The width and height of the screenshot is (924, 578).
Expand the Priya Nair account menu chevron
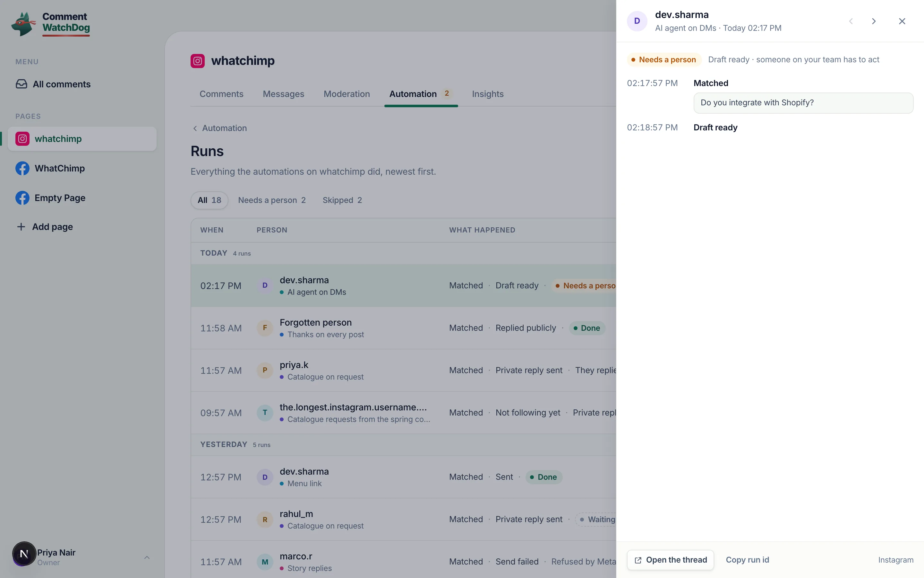coord(147,557)
